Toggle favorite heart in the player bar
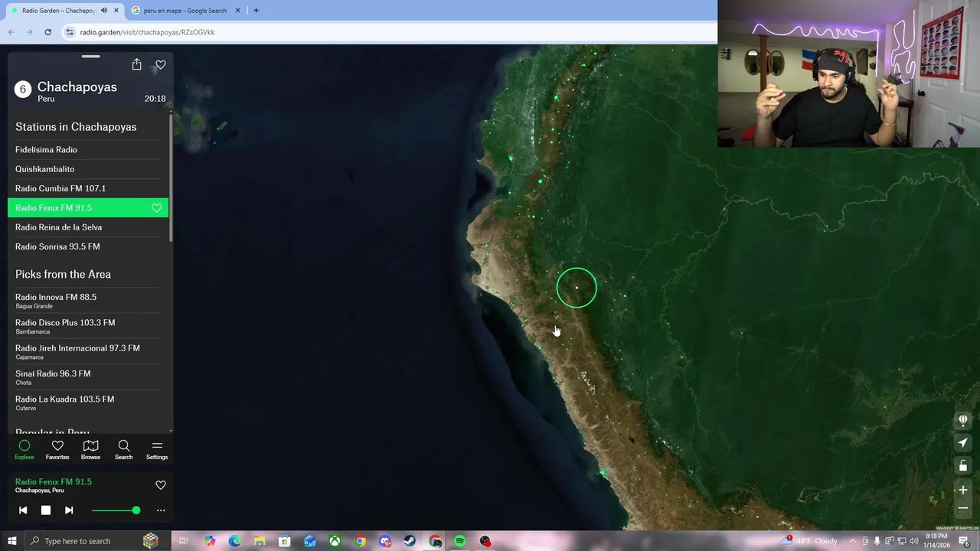980x551 pixels. tap(161, 485)
